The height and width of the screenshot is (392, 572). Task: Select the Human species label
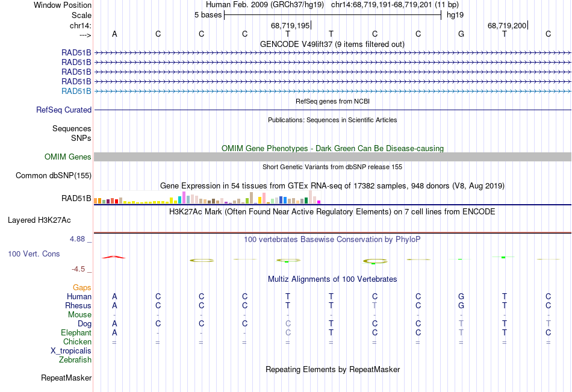point(79,296)
